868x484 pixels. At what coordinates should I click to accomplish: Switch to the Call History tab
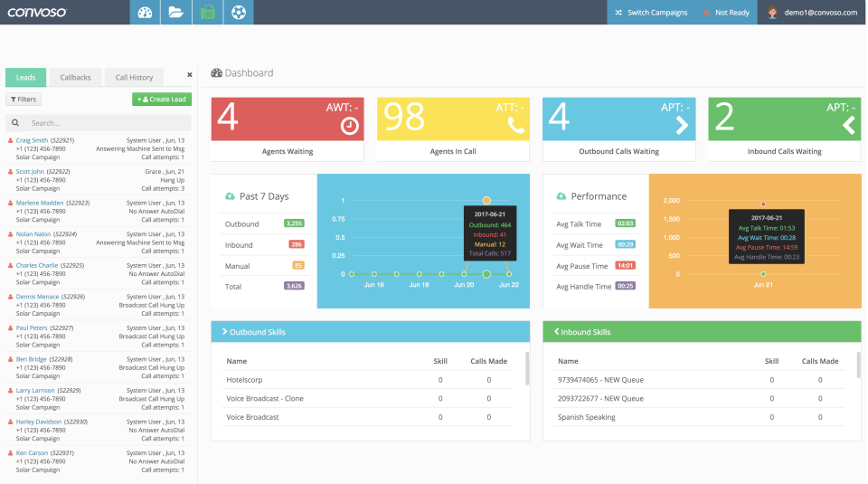[134, 78]
